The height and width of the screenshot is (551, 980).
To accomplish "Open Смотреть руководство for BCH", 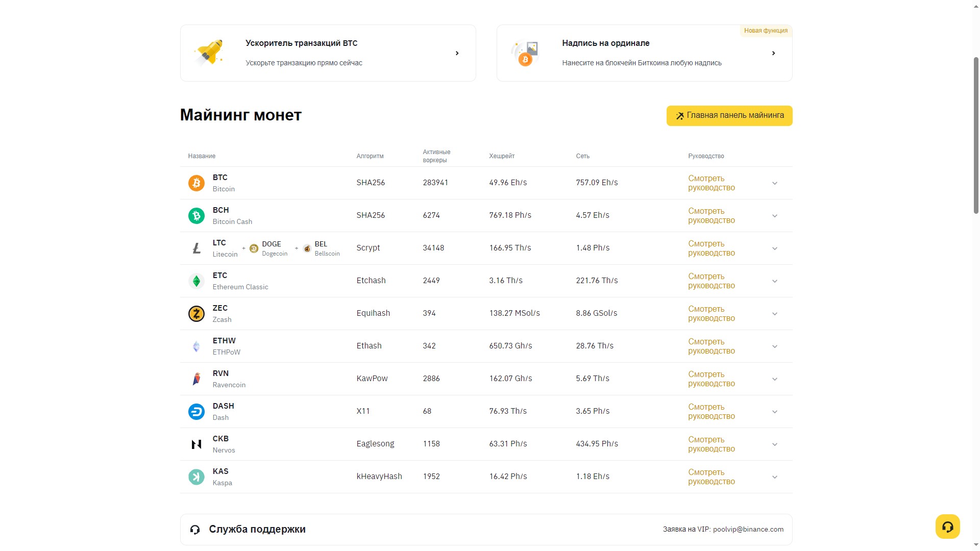I will pyautogui.click(x=712, y=216).
